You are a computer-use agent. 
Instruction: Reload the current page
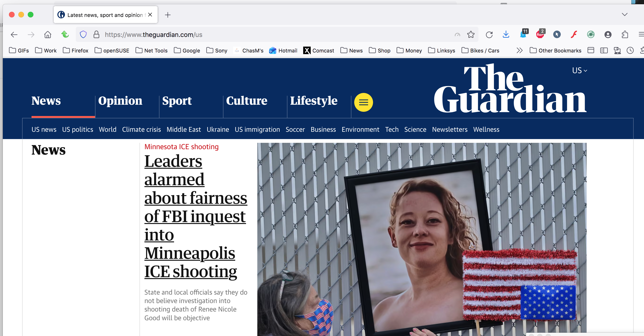coord(489,35)
